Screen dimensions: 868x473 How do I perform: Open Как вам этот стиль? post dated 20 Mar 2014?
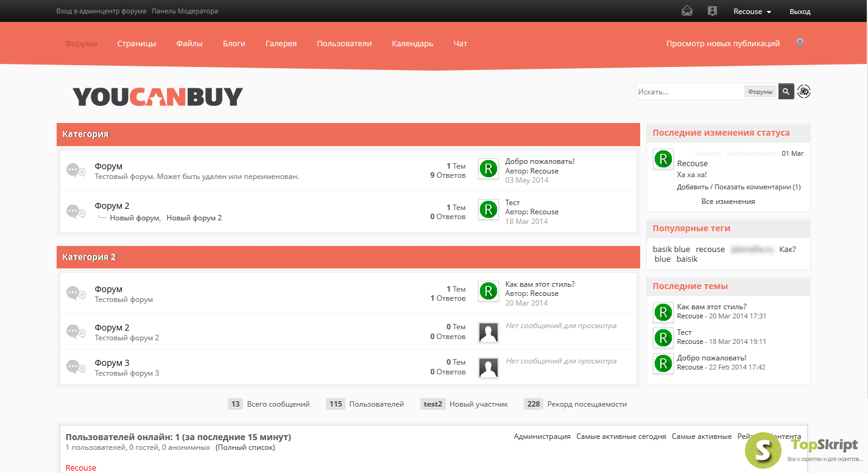(x=540, y=284)
